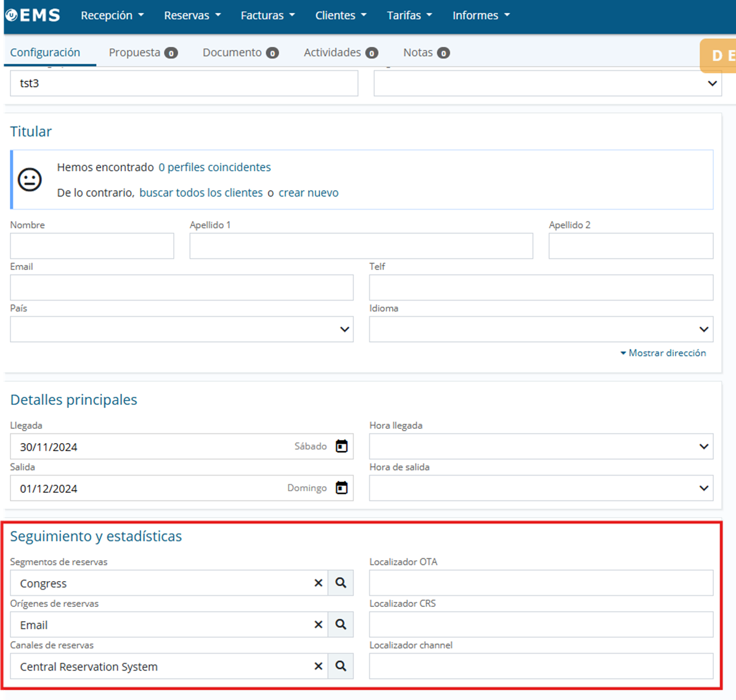Search Canales de reservas with magnifier icon
736x700 pixels.
341,666
